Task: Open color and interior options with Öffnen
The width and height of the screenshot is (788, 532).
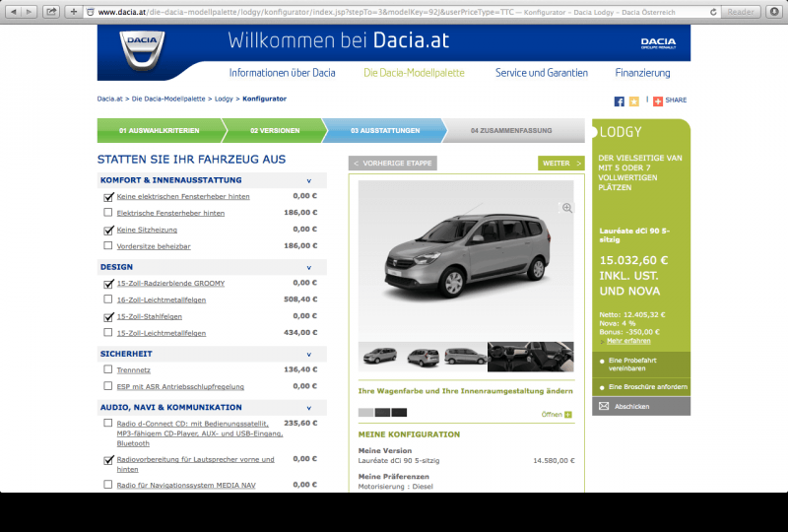Action: pos(552,415)
